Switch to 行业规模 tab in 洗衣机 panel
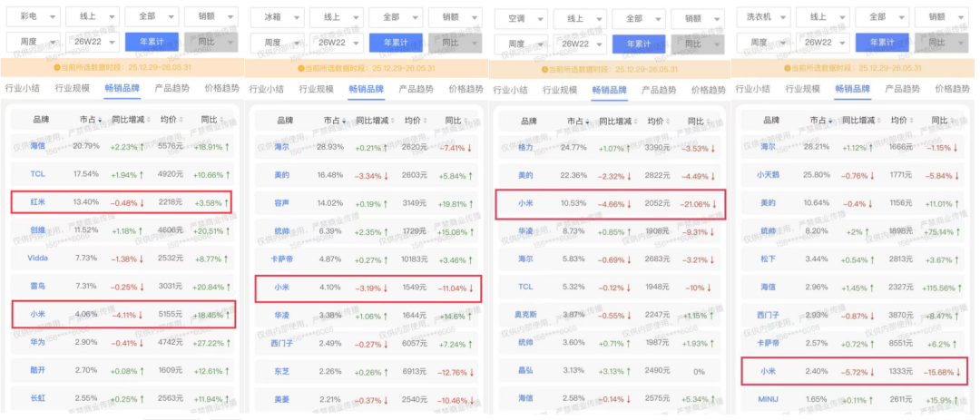 click(x=803, y=89)
